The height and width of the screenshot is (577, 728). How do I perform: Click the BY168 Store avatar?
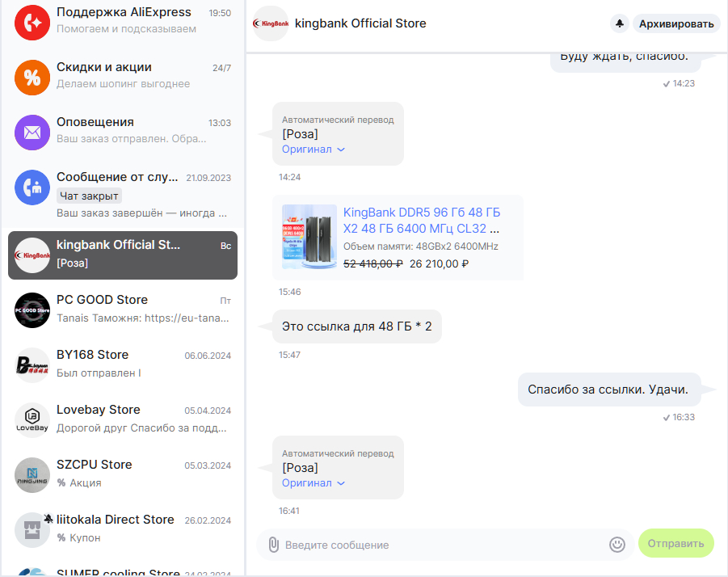click(32, 364)
